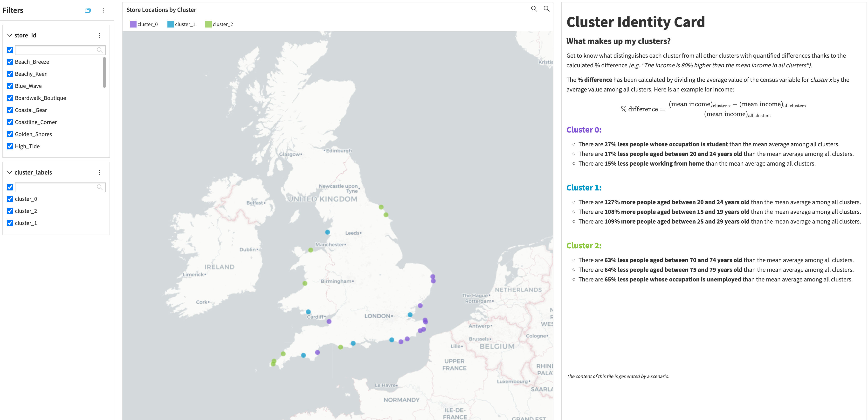This screenshot has width=868, height=420.
Task: Uncheck the Boardwalk_Boutique store
Action: [10, 98]
